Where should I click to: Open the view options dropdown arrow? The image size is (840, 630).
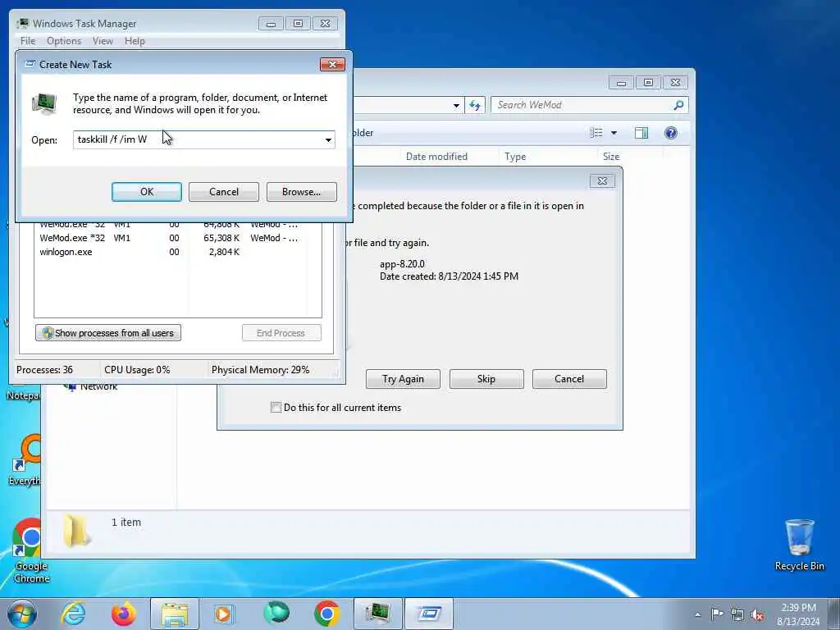[614, 133]
